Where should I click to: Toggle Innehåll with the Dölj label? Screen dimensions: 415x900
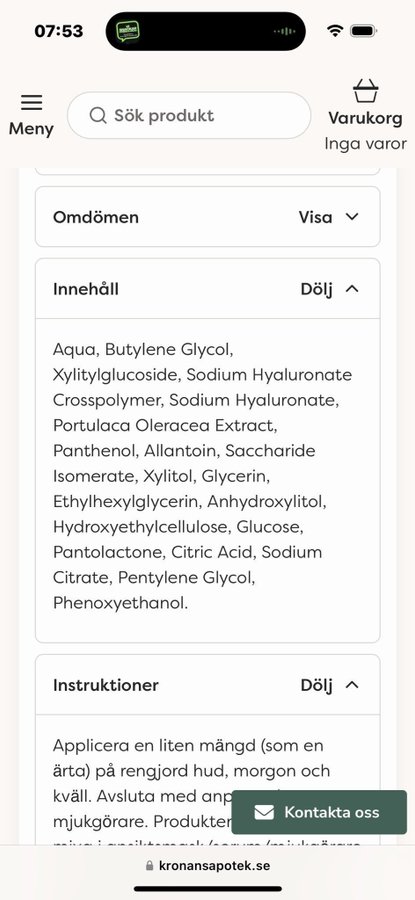pos(316,289)
